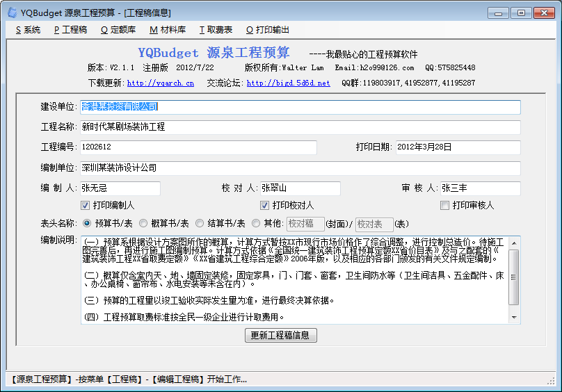Click the 编制单位 input field
562x392 pixels.
point(300,168)
